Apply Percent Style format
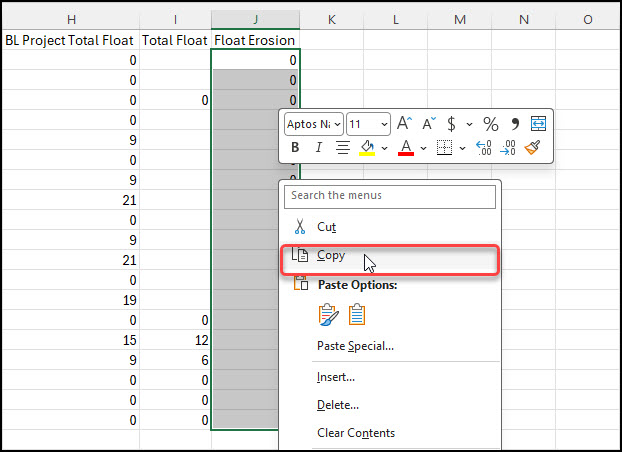This screenshot has height=452, width=622. click(491, 124)
